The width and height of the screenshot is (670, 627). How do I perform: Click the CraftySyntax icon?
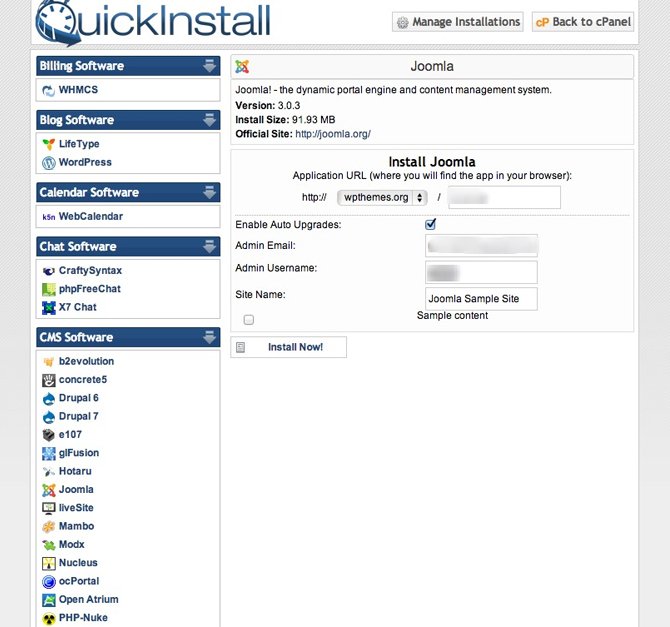point(48,271)
